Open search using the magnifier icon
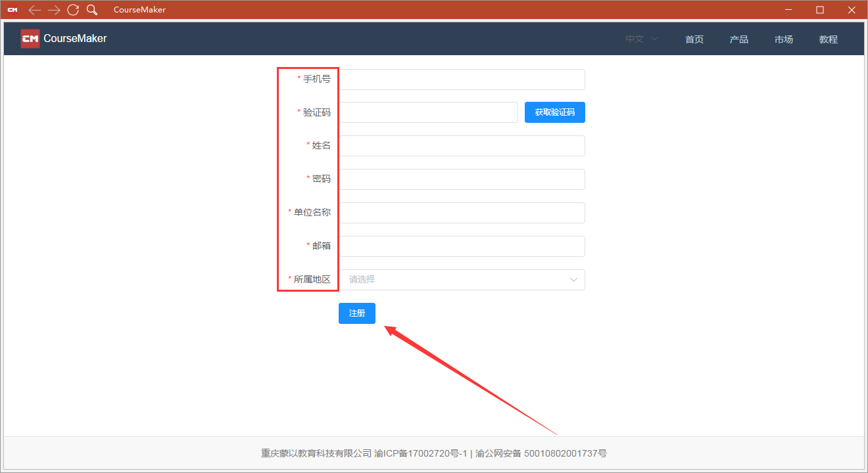868x473 pixels. click(x=91, y=9)
